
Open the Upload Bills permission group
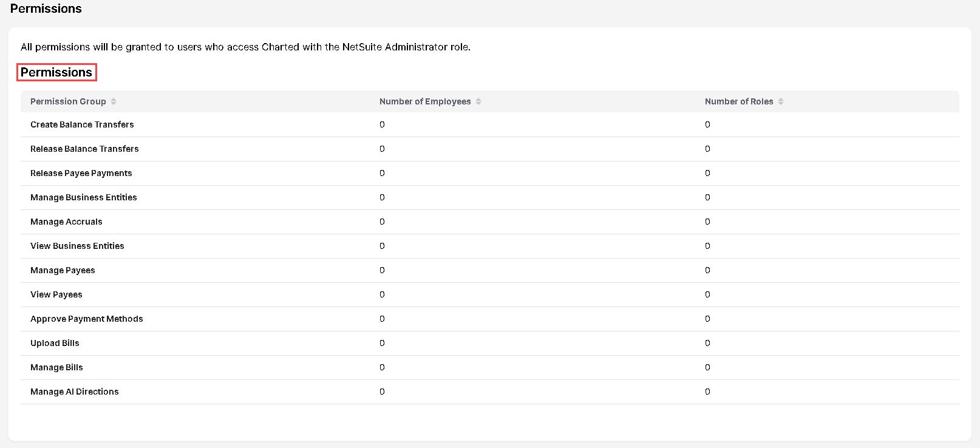[55, 343]
